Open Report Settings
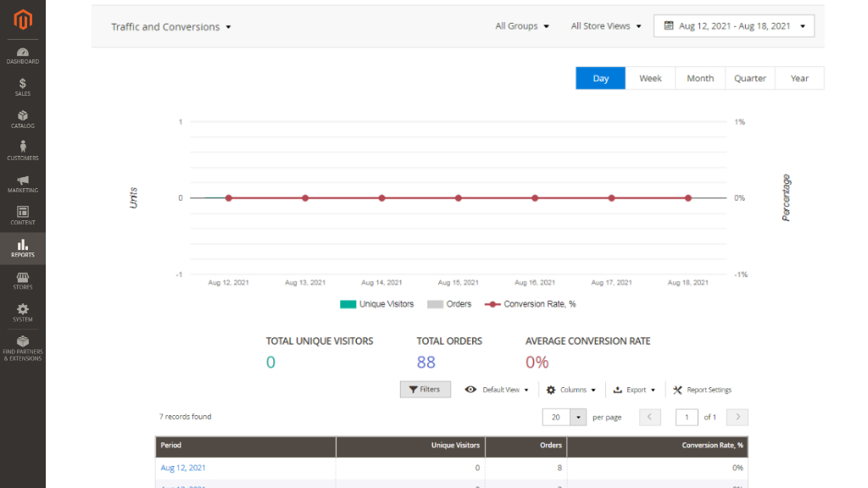This screenshot has width=868, height=488. click(x=703, y=390)
